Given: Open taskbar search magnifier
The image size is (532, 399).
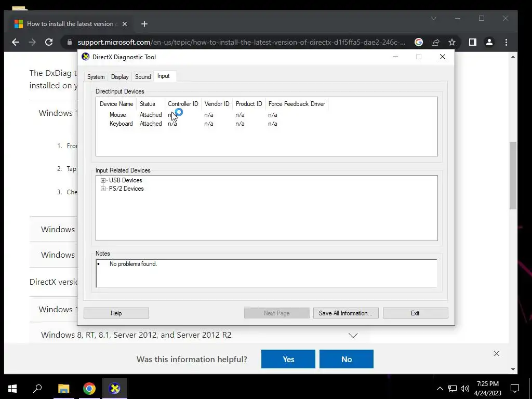Looking at the screenshot, I should [x=37, y=389].
